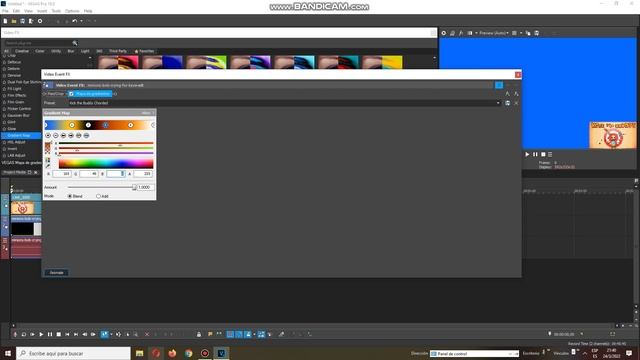Play in the video preview window
Screen dimensions: 640x360
[x=527, y=154]
